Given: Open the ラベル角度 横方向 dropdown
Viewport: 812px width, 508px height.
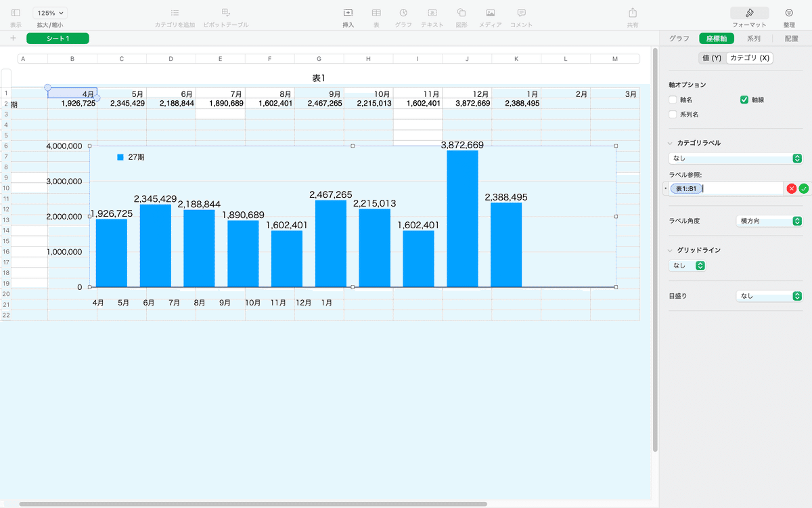Looking at the screenshot, I should point(769,221).
